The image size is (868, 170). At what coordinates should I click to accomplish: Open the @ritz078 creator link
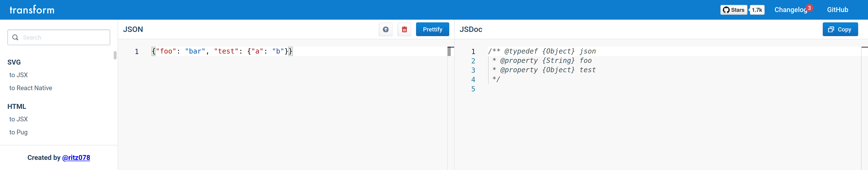[76, 157]
